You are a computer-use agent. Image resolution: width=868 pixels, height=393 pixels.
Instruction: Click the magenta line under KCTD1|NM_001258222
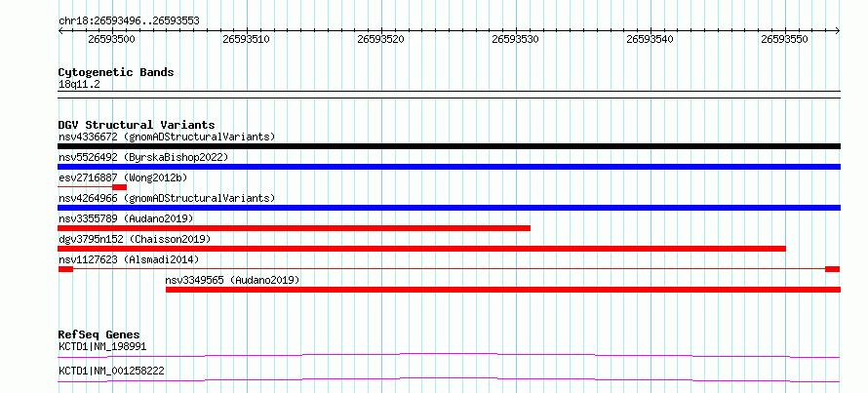pyautogui.click(x=449, y=379)
